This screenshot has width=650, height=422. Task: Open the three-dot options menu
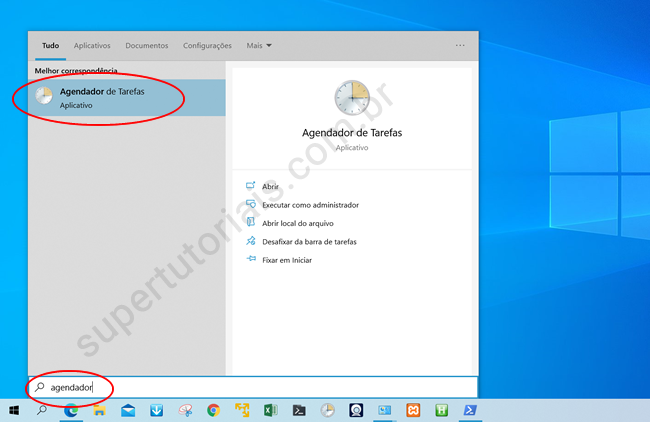(x=460, y=45)
